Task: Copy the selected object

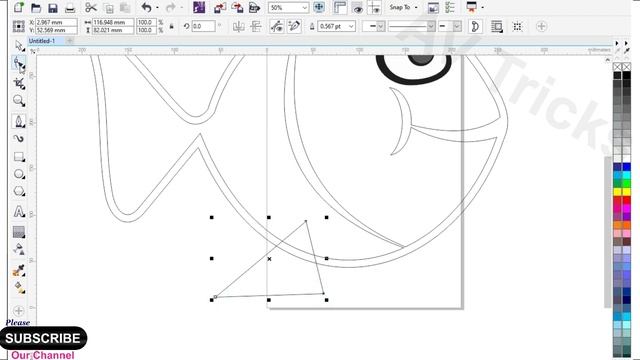Action: click(x=109, y=7)
